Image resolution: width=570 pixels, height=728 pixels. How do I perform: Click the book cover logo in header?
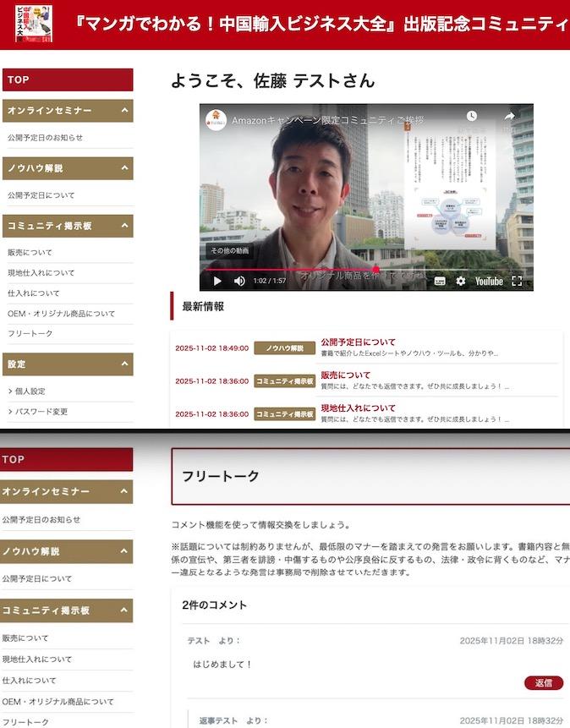click(x=34, y=24)
